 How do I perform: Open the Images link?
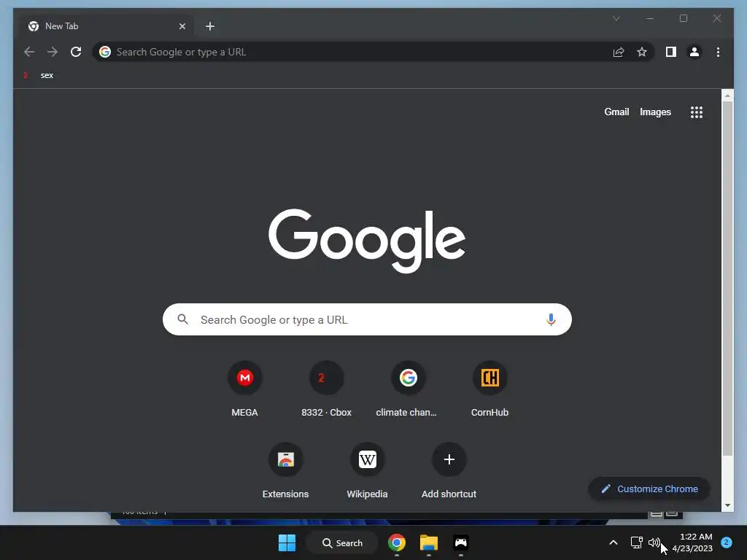655,112
